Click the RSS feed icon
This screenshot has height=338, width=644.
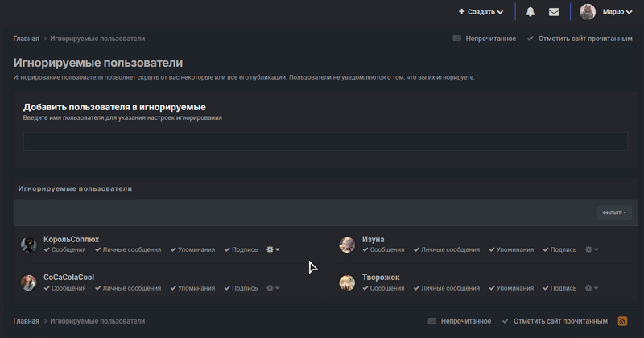pos(622,321)
